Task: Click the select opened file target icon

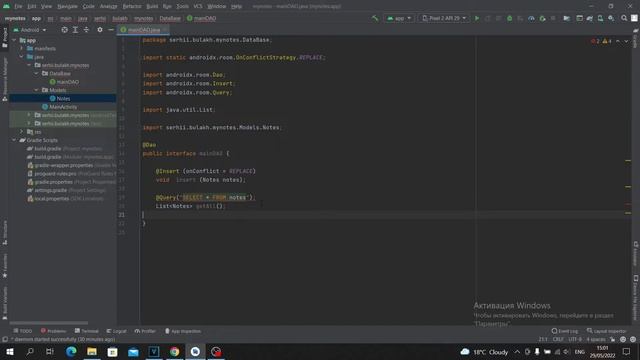Action: click(x=64, y=30)
